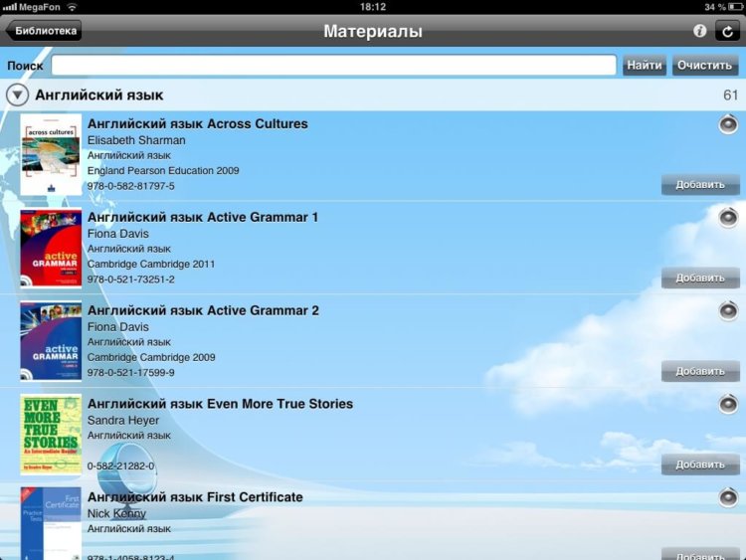Click the round icon for Even More True Stories

pos(728,405)
